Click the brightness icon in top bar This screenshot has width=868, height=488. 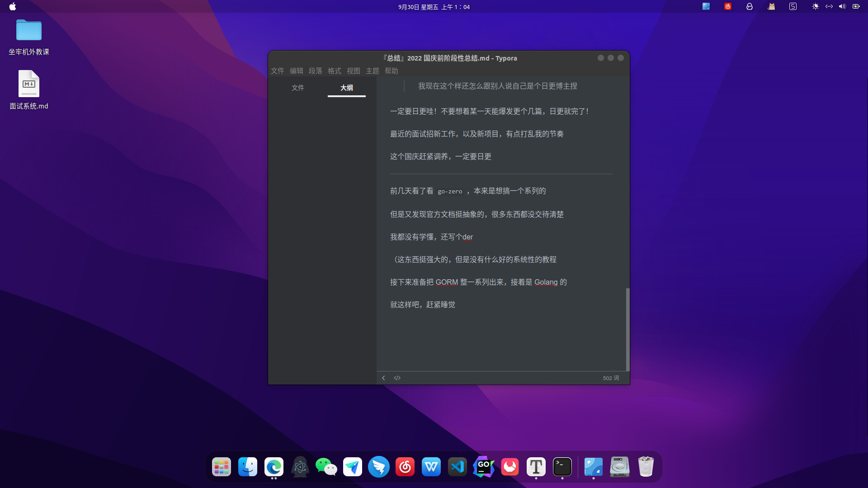[816, 6]
